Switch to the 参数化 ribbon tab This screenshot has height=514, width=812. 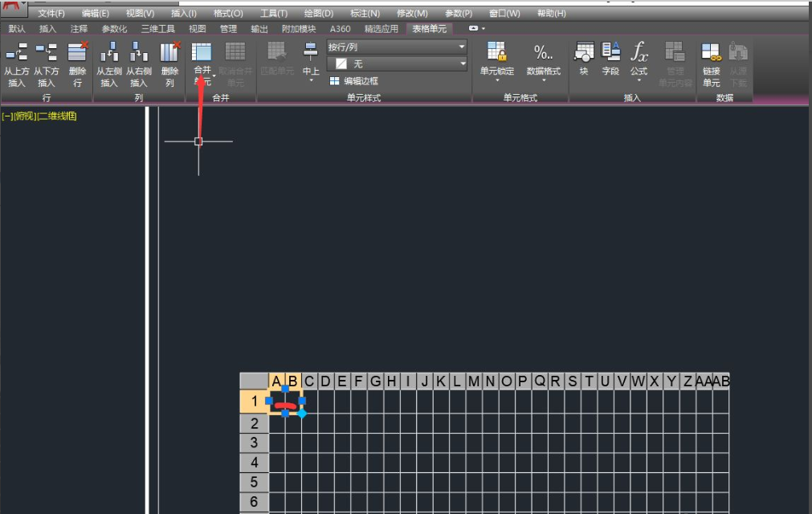pos(114,29)
